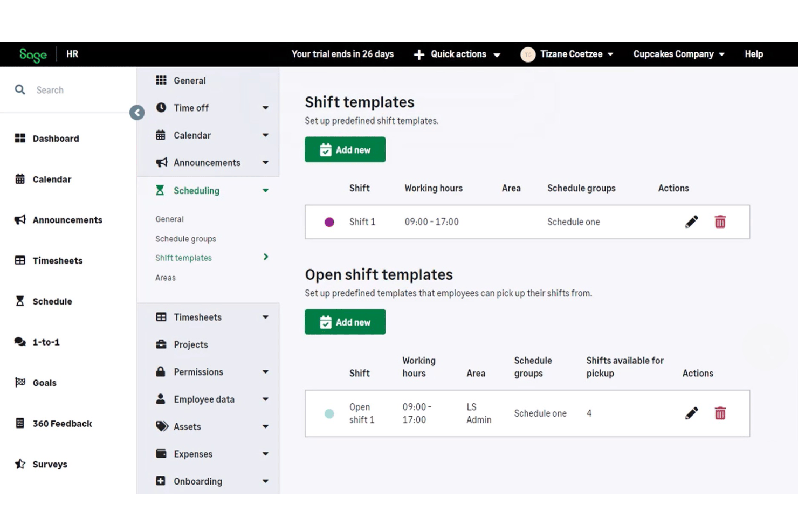Click the search magnifier icon
Image resolution: width=798 pixels, height=532 pixels.
(20, 89)
